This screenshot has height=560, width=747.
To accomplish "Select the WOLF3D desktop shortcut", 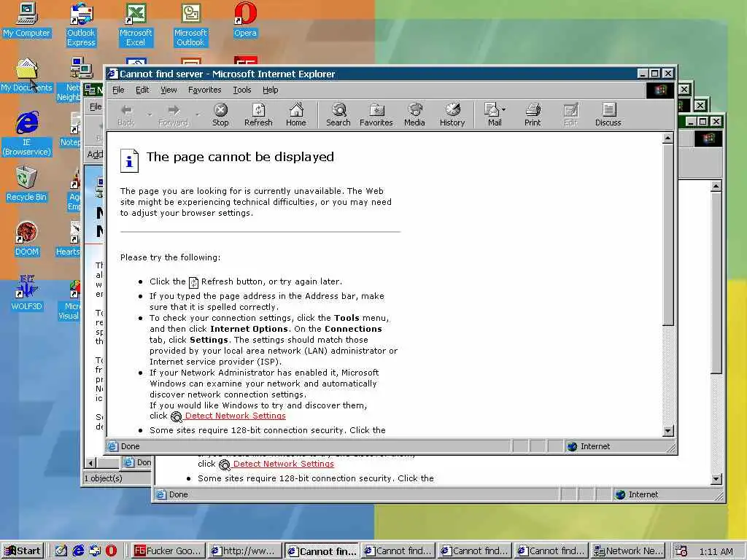I will pyautogui.click(x=27, y=293).
